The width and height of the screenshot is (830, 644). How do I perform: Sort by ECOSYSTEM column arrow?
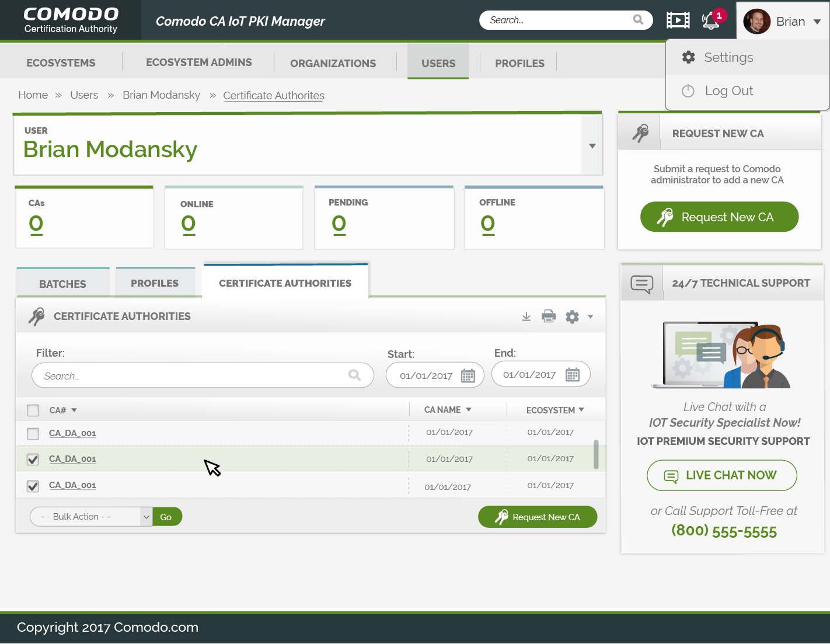pyautogui.click(x=581, y=410)
